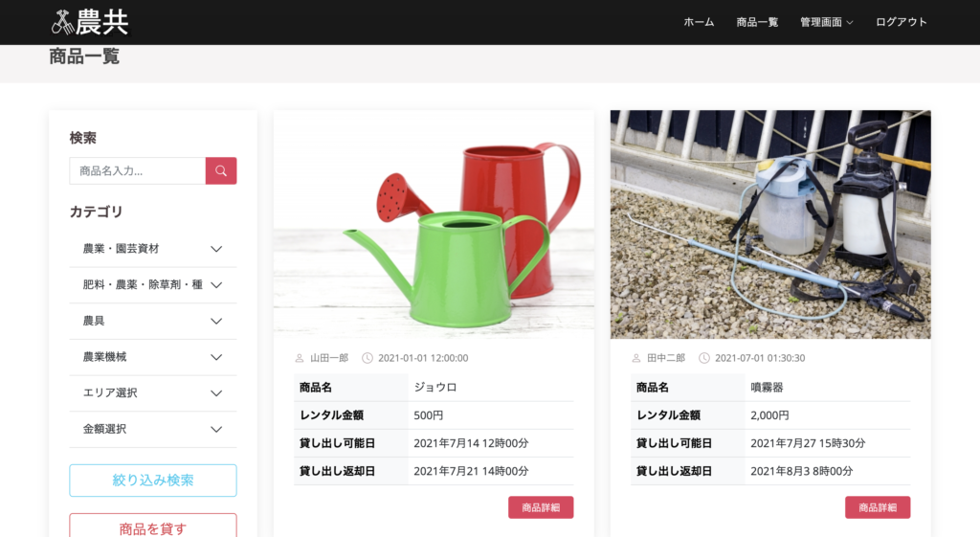Expand the 農業・園芸資材 category
Screen dimensions: 980x537
(216, 249)
